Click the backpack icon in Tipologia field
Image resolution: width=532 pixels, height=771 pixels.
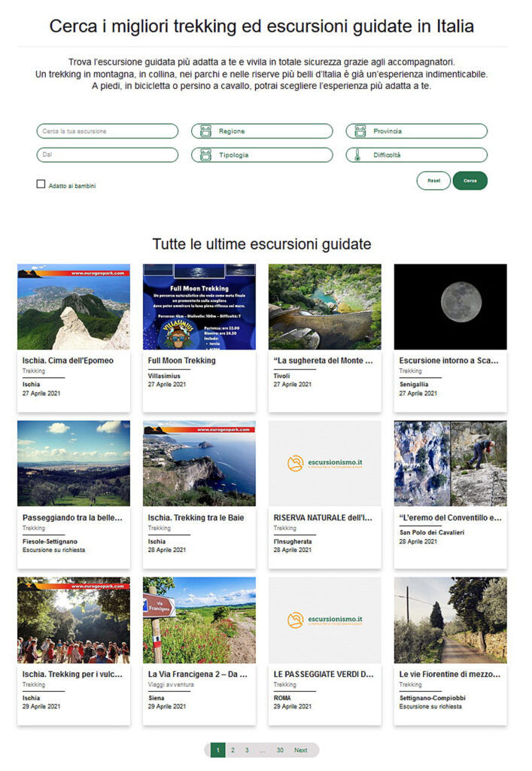[x=205, y=155]
